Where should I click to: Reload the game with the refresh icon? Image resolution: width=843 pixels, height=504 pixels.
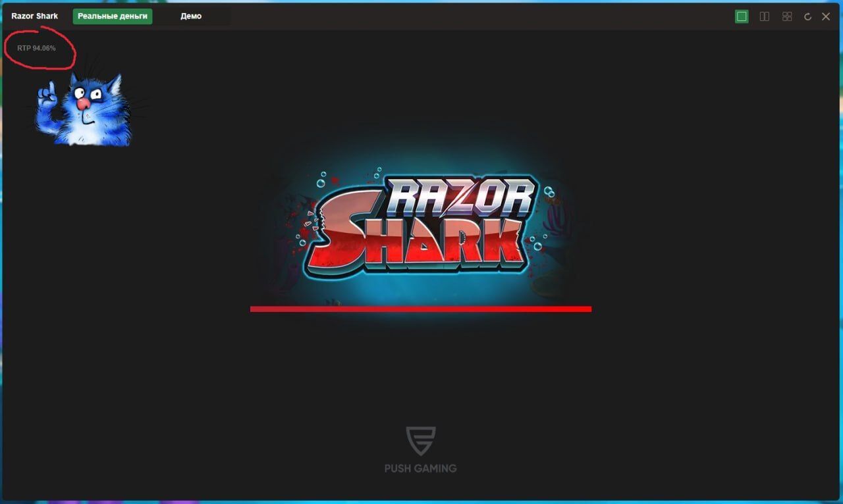(x=807, y=16)
